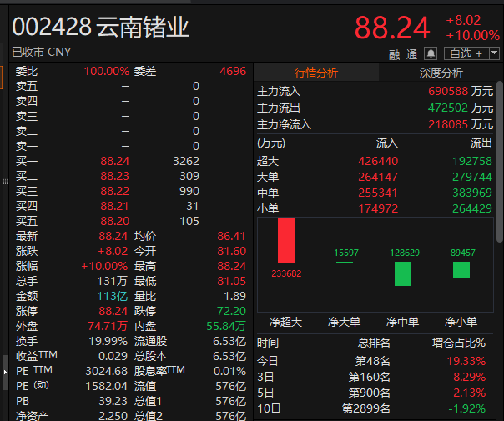Click the 委差 value 4696
The image size is (504, 421).
click(x=233, y=71)
